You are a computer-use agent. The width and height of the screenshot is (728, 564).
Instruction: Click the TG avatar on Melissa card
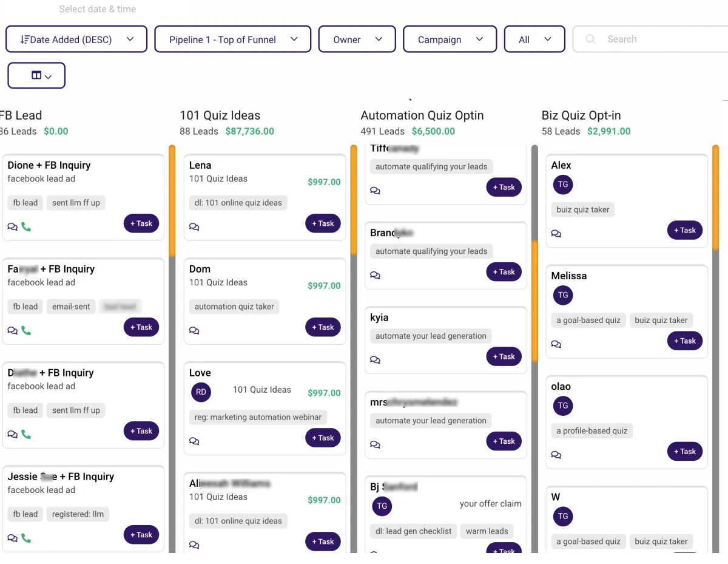pyautogui.click(x=563, y=295)
